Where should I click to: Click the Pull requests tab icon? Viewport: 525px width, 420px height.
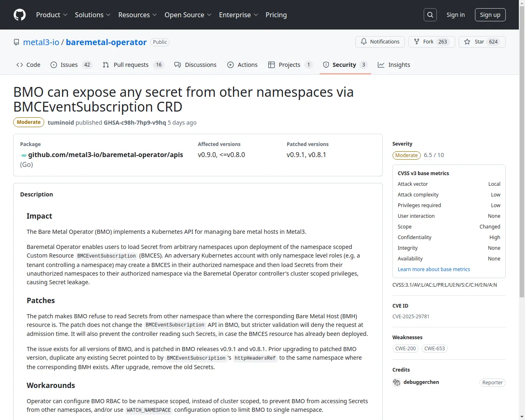(x=106, y=65)
